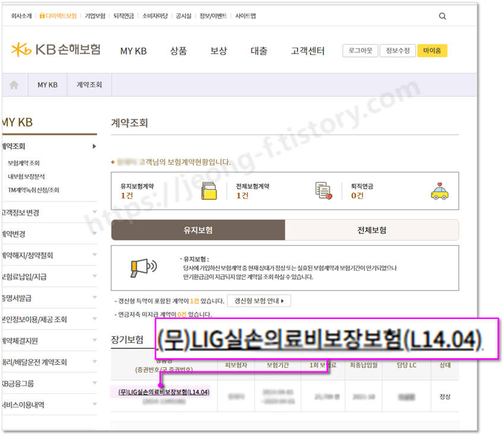Click the 최종납입일 column header
Image resolution: width=504 pixels, height=436 pixels.
(364, 365)
